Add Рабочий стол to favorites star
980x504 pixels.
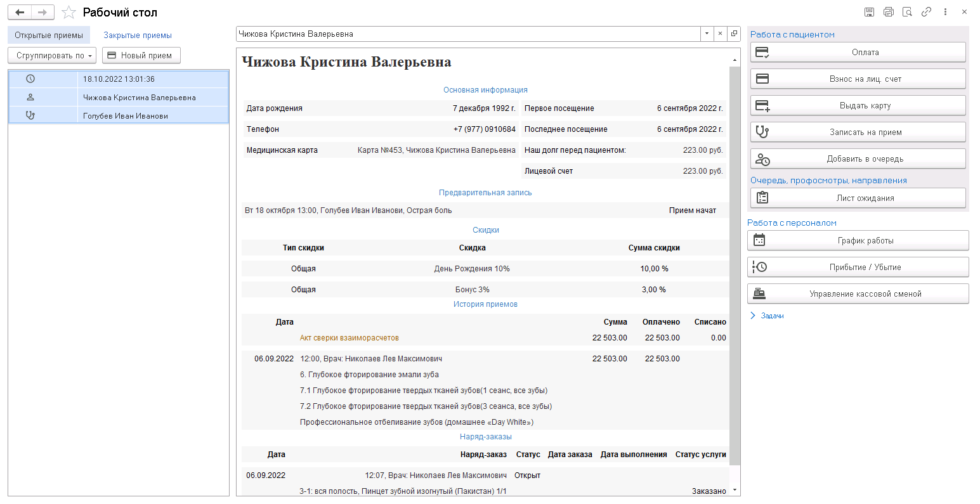(x=69, y=13)
